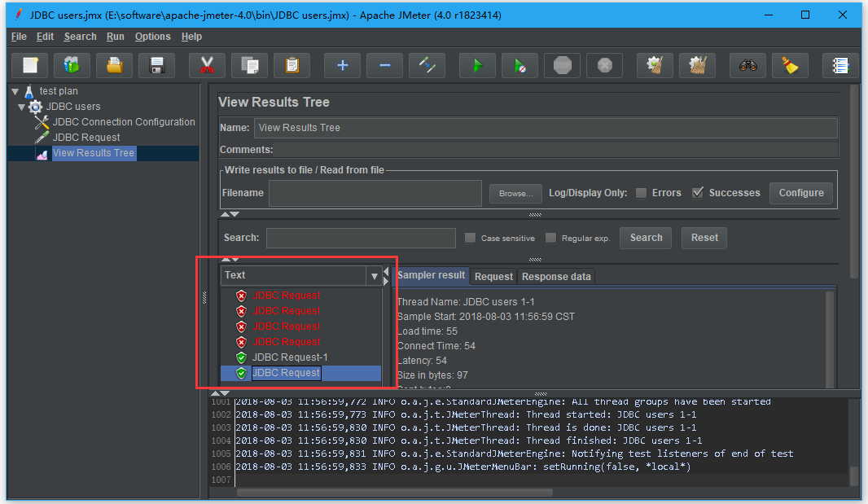Collapse the JDBC users thread group
The image size is (868, 504).
(22, 107)
